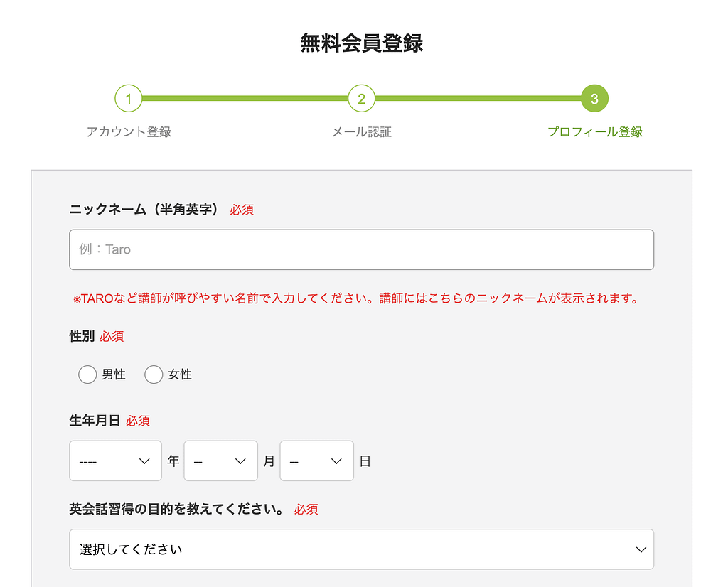
Task: Open the 選択してください purpose dropdown
Action: coord(361,549)
